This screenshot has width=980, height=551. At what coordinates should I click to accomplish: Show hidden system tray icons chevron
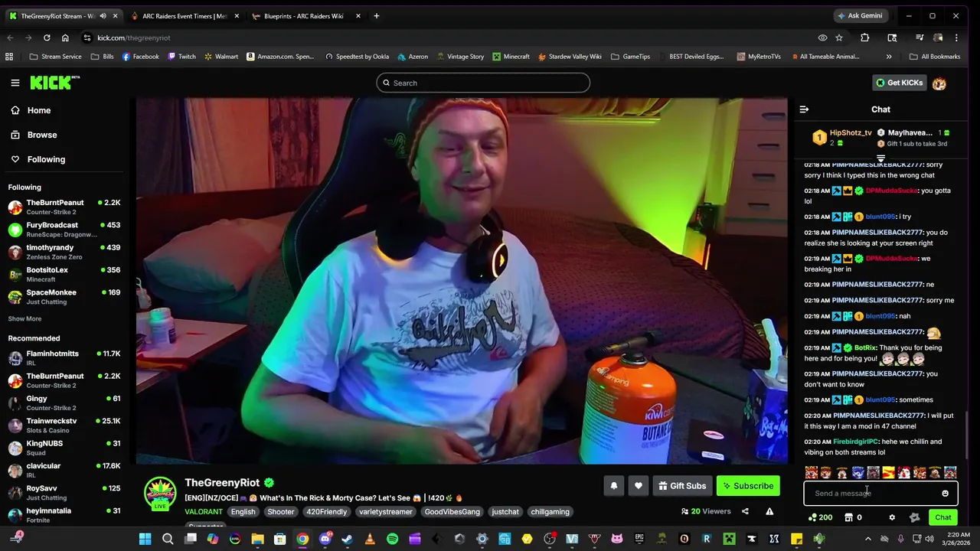(867, 539)
